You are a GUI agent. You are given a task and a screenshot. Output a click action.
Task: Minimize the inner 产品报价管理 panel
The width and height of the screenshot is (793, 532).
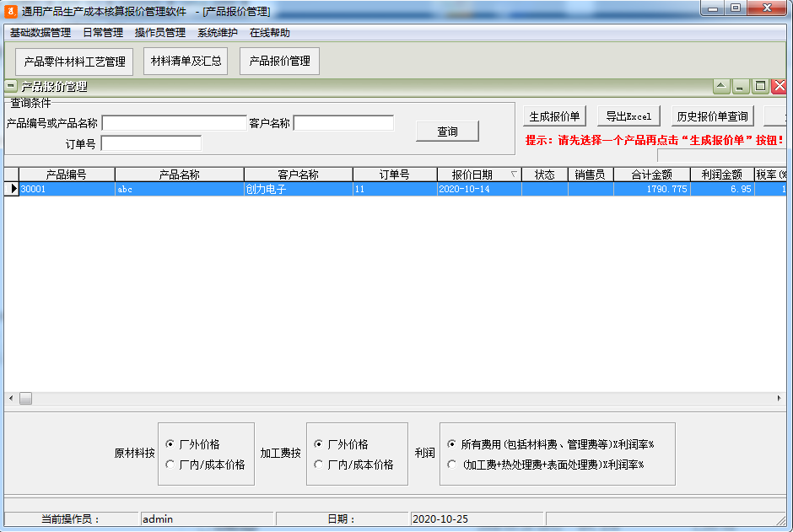pos(740,86)
